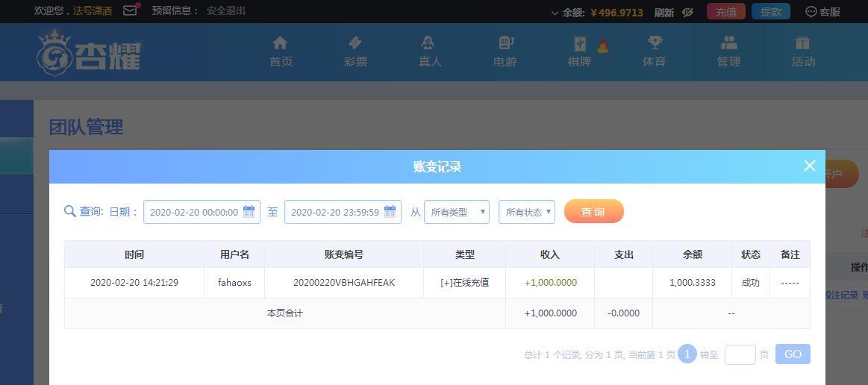Expand the 所有类型 type dropdown
Image resolution: width=868 pixels, height=385 pixels.
click(x=457, y=212)
